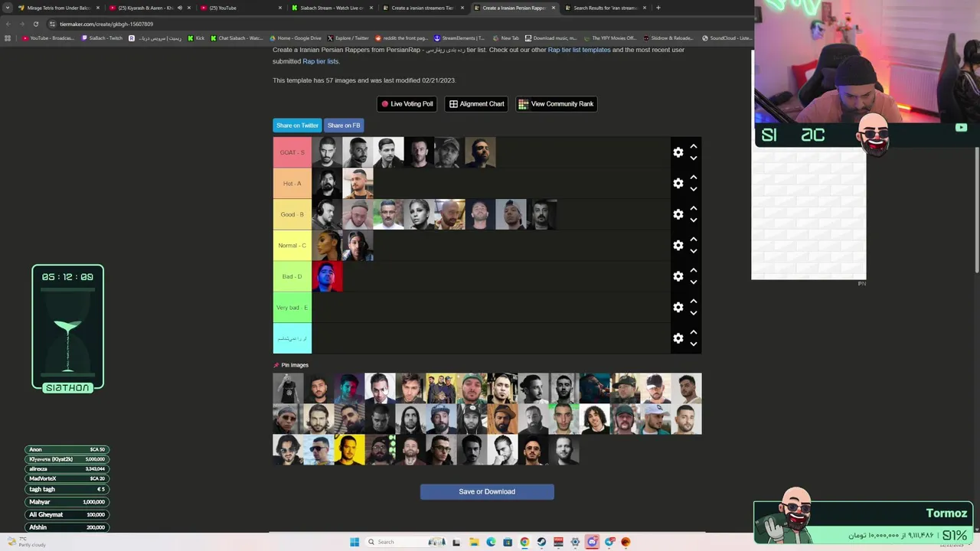Image resolution: width=980 pixels, height=551 pixels.
Task: Open the StreamElements bookmark
Action: pyautogui.click(x=459, y=38)
